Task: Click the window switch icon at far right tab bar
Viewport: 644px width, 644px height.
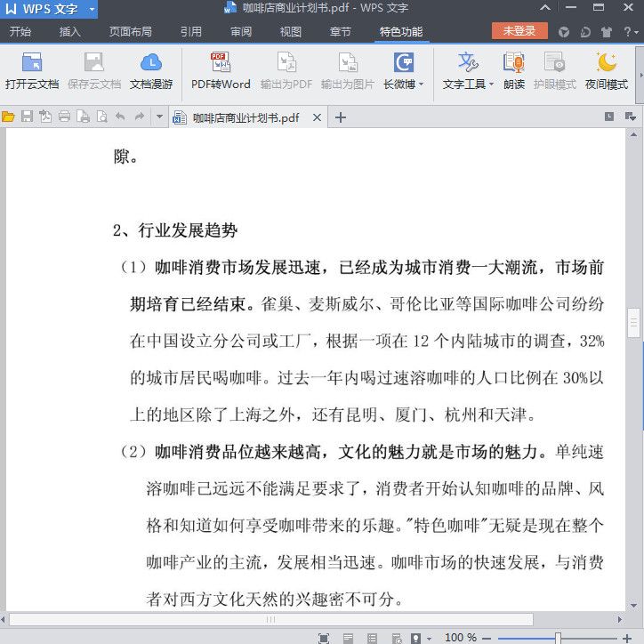Action: click(x=631, y=117)
